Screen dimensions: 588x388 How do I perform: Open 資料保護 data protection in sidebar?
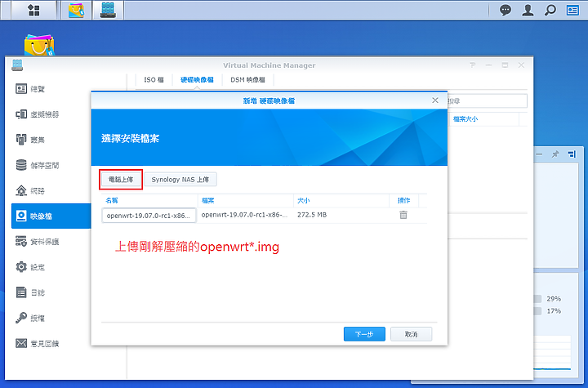51,242
